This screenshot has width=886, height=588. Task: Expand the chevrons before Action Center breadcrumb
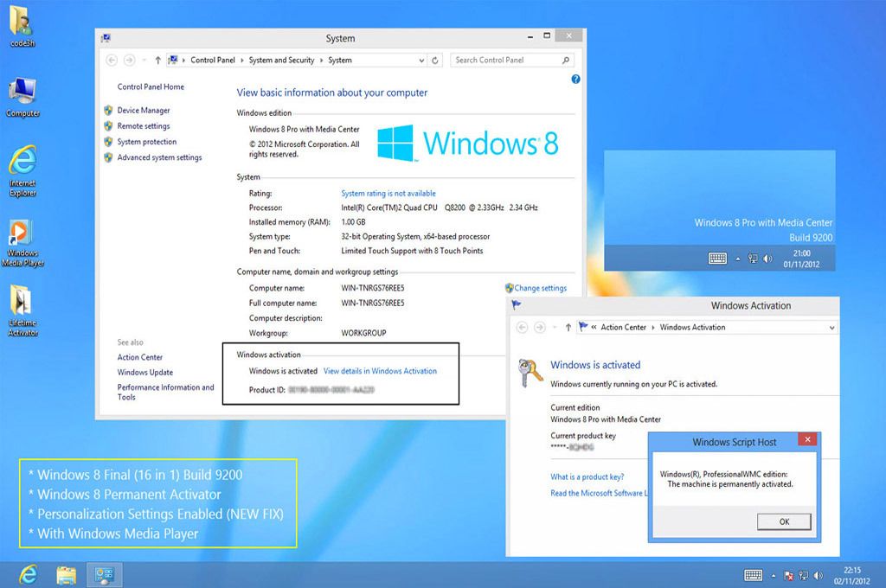[x=594, y=327]
